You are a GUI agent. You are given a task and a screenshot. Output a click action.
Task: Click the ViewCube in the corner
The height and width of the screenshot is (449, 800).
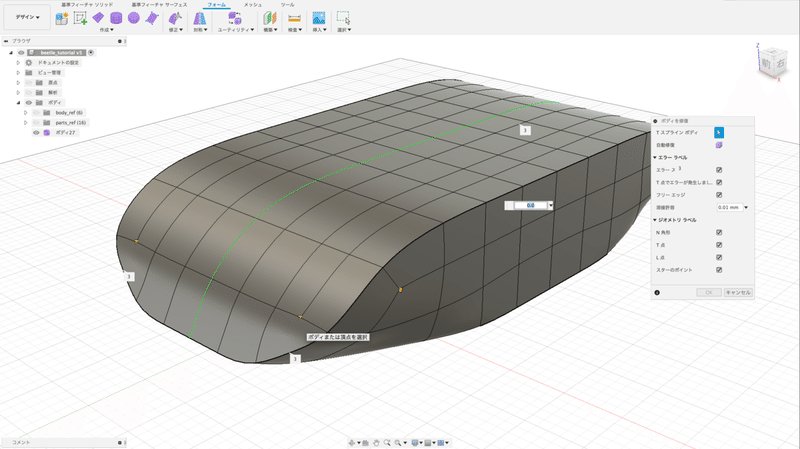click(772, 63)
